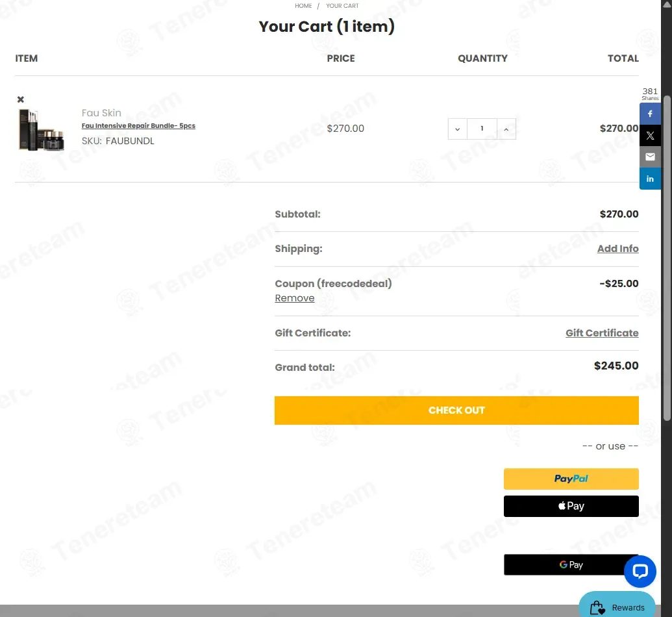Remove the freecodedeal coupon
672x617 pixels.
[x=294, y=298]
